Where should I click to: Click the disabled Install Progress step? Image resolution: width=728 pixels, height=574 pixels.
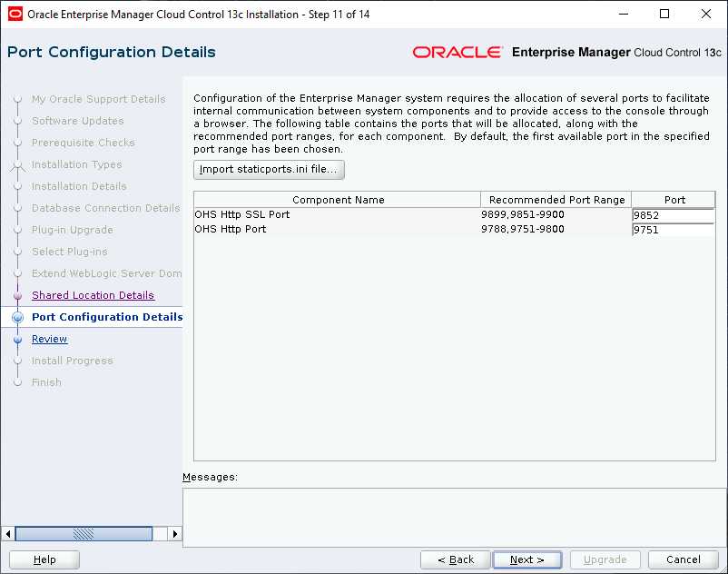pyautogui.click(x=73, y=361)
